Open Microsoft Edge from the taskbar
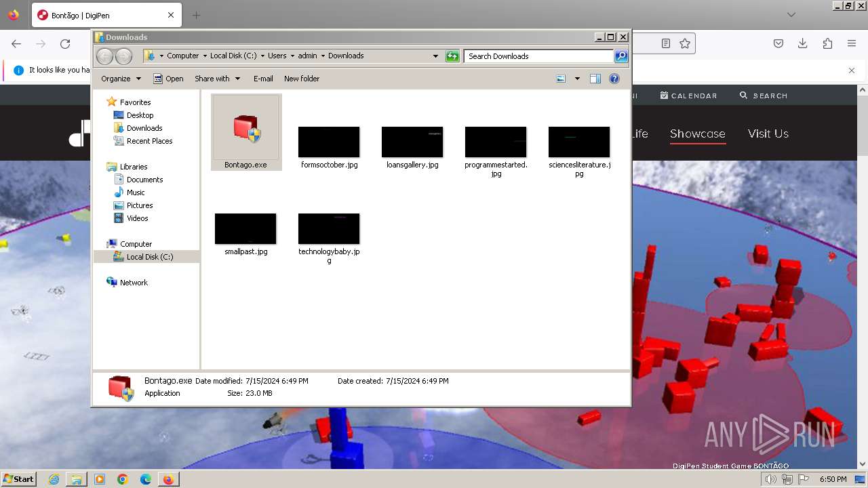868x488 pixels. pyautogui.click(x=145, y=479)
